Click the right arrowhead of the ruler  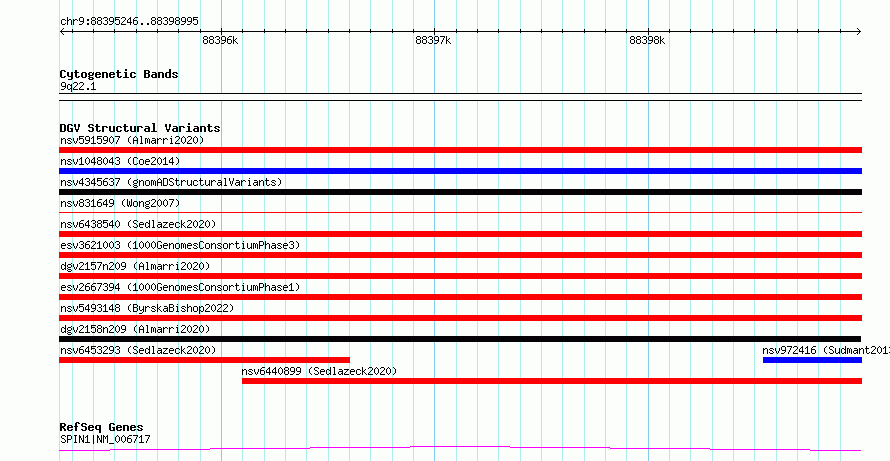pos(859,32)
